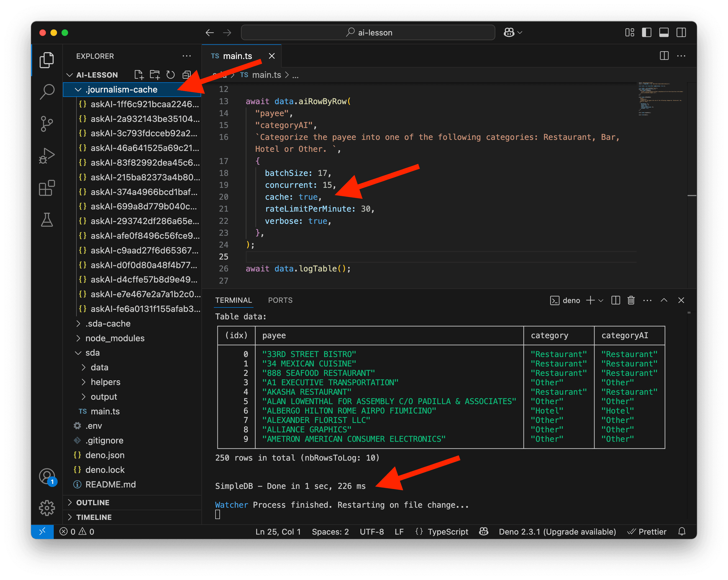Expand the helpers folder
The height and width of the screenshot is (580, 728).
(x=132, y=382)
